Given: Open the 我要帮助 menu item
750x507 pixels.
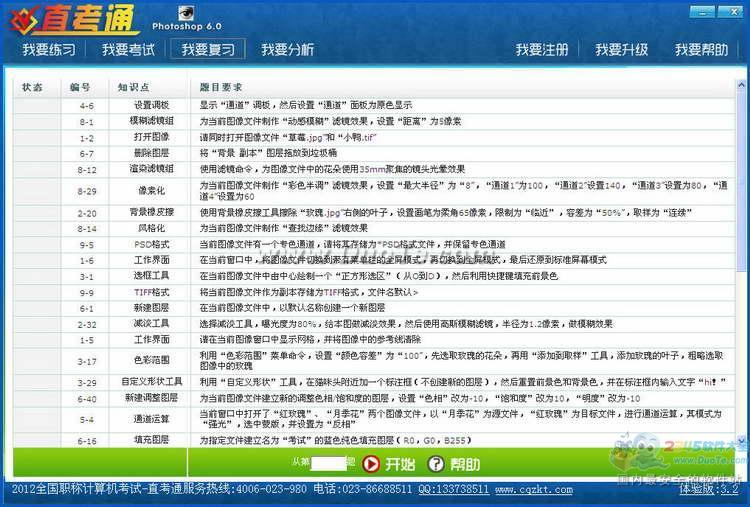Looking at the screenshot, I should 701,49.
